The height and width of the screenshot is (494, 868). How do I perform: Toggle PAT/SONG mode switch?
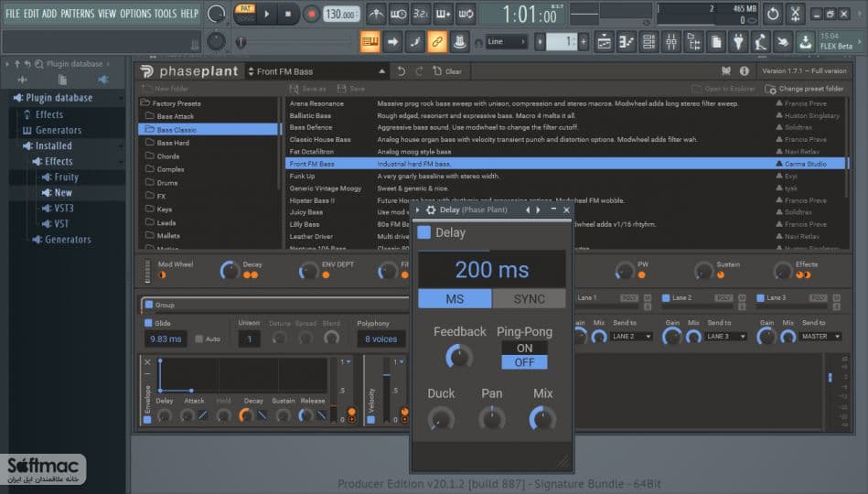245,14
